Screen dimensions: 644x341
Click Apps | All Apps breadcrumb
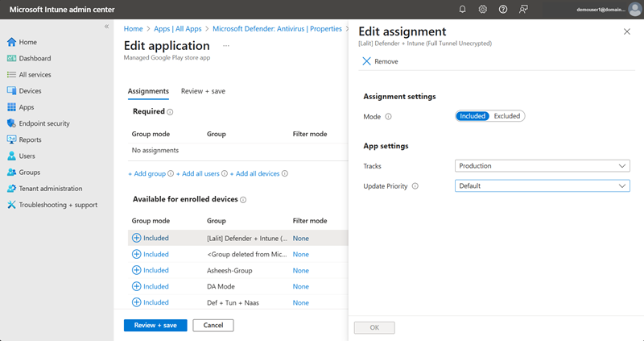[x=177, y=29]
